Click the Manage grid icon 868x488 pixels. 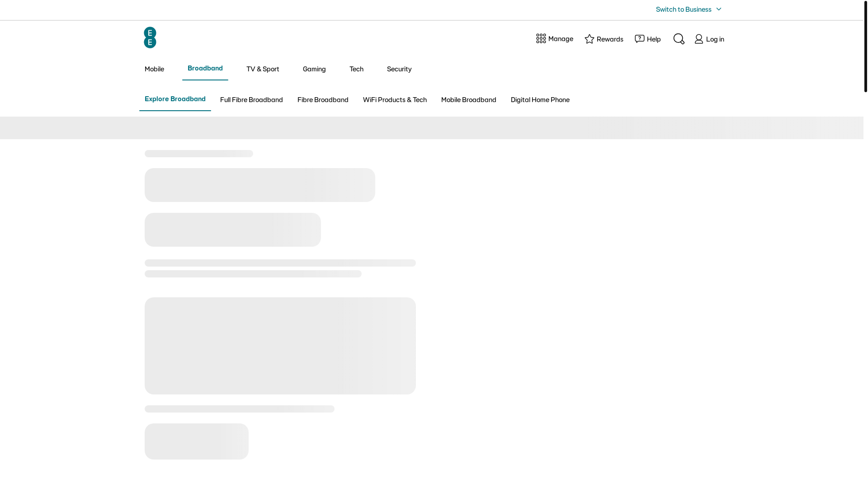point(541,38)
